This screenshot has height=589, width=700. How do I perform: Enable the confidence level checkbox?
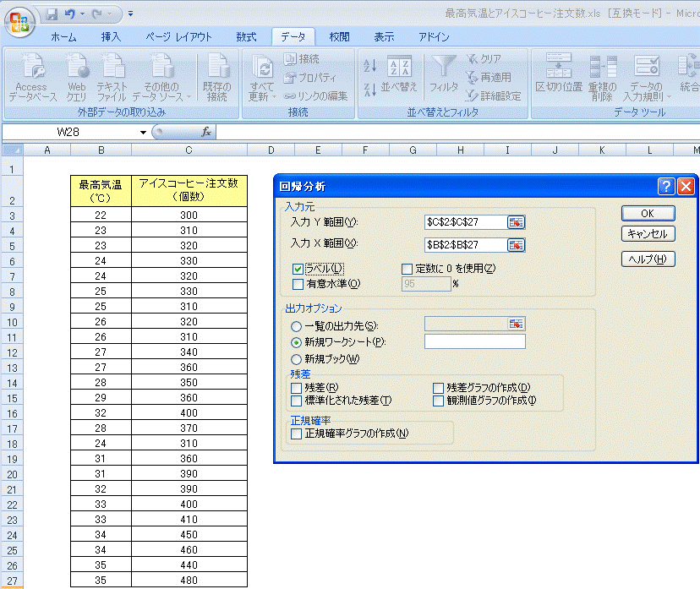click(x=298, y=284)
